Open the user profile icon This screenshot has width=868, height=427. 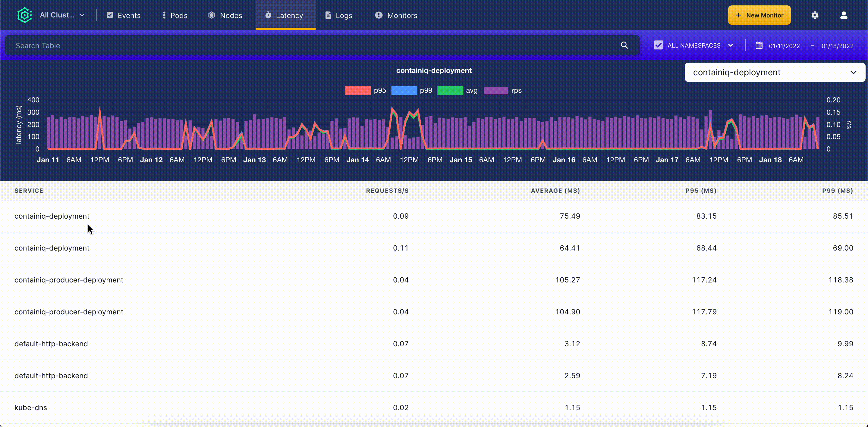click(x=843, y=15)
